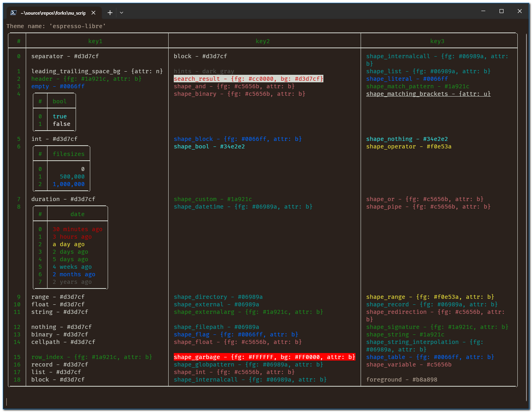Click '30 minutes ago' date row
Image resolution: width=532 pixels, height=412 pixels.
(x=78, y=229)
